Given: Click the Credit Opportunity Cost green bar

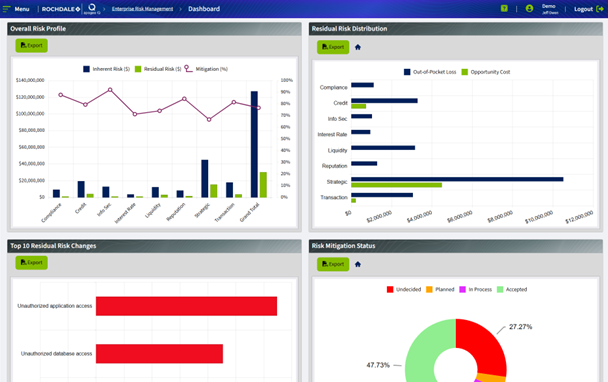Looking at the screenshot, I should [x=358, y=106].
